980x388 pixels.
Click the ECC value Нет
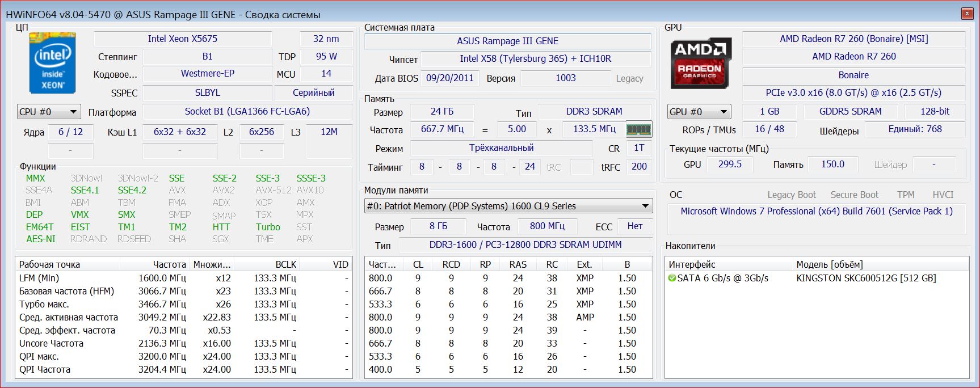tap(635, 226)
